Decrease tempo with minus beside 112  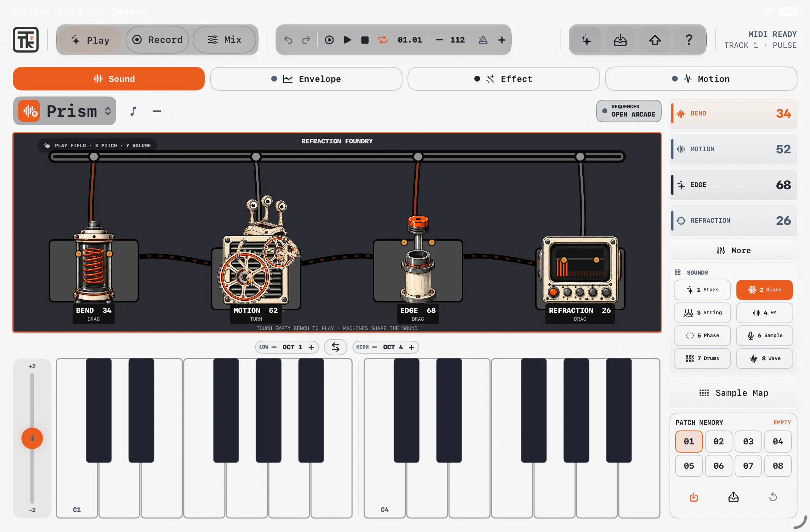[439, 40]
